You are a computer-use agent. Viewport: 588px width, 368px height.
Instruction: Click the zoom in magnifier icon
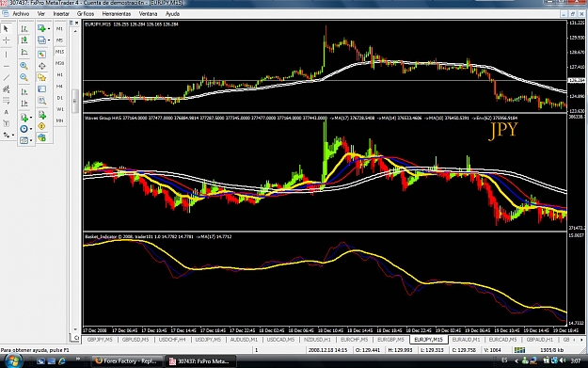(x=24, y=66)
